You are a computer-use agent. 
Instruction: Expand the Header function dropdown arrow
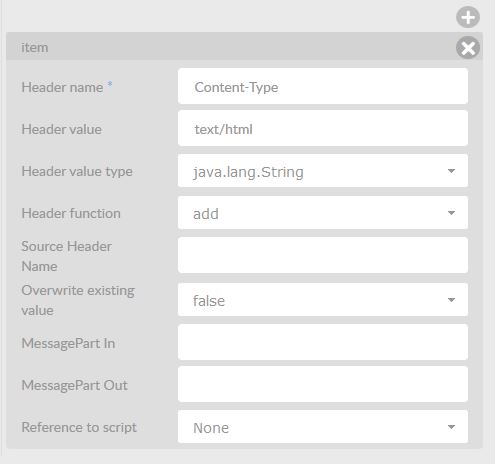click(451, 213)
